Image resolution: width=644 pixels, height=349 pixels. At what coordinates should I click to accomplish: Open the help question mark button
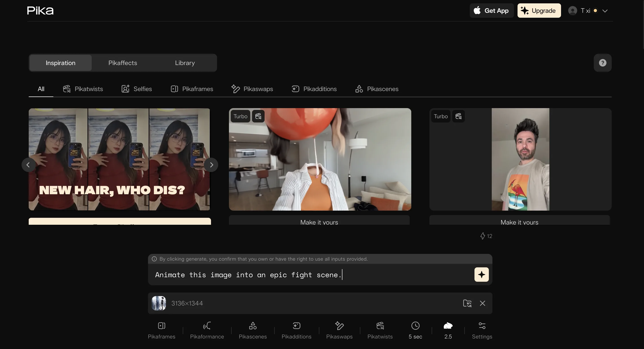pyautogui.click(x=603, y=63)
